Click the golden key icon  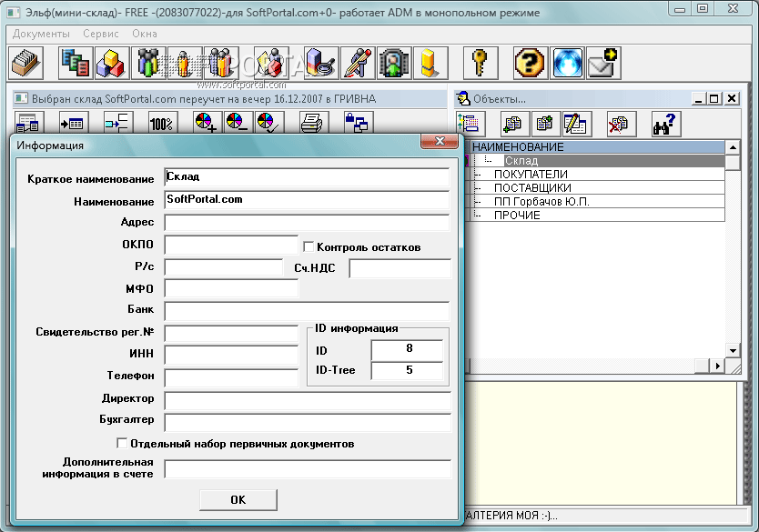pos(481,64)
